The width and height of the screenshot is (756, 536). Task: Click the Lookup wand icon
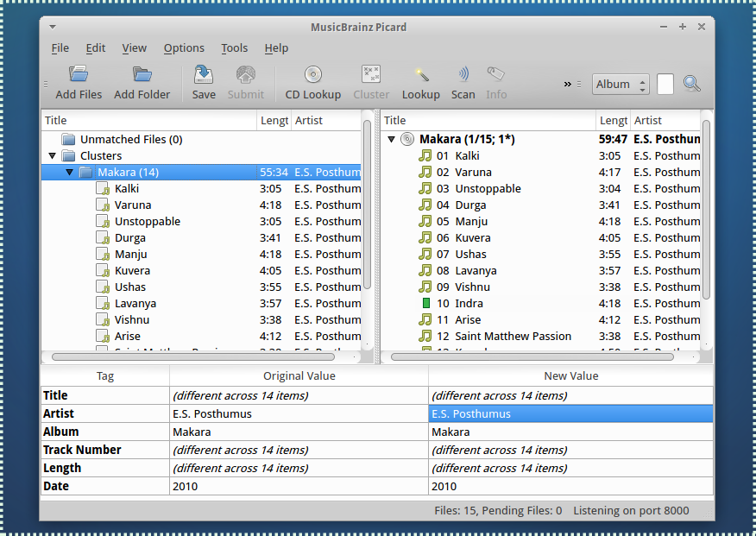[x=421, y=74]
